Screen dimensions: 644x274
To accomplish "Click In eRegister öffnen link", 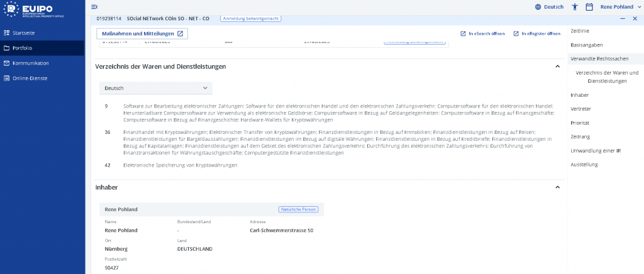I will click(x=536, y=33).
